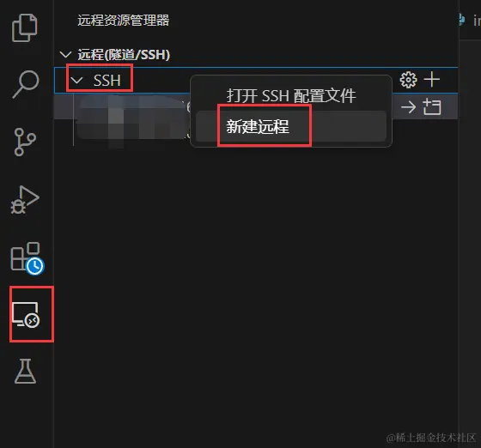Open the Remote Explorer view
Screen dimensions: 481x448
26,315
